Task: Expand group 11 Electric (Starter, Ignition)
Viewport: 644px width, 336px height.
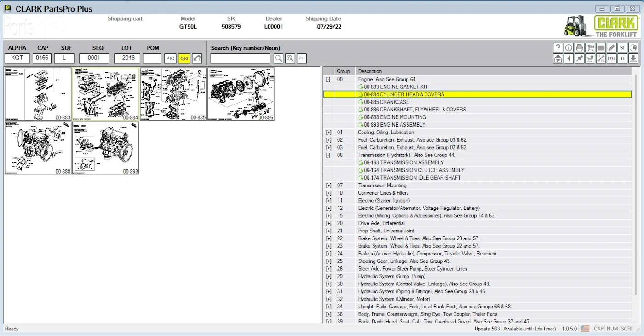Action: click(x=328, y=201)
